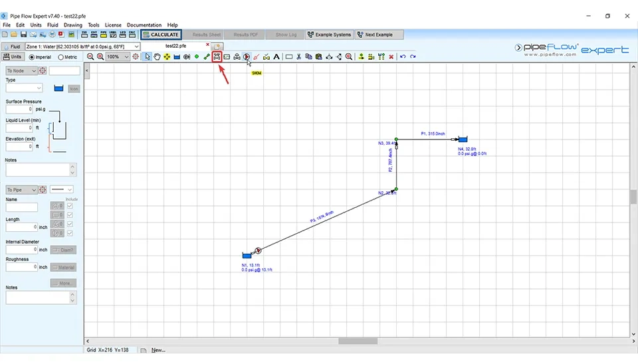
Task: Open the Drawing menu
Action: (73, 25)
